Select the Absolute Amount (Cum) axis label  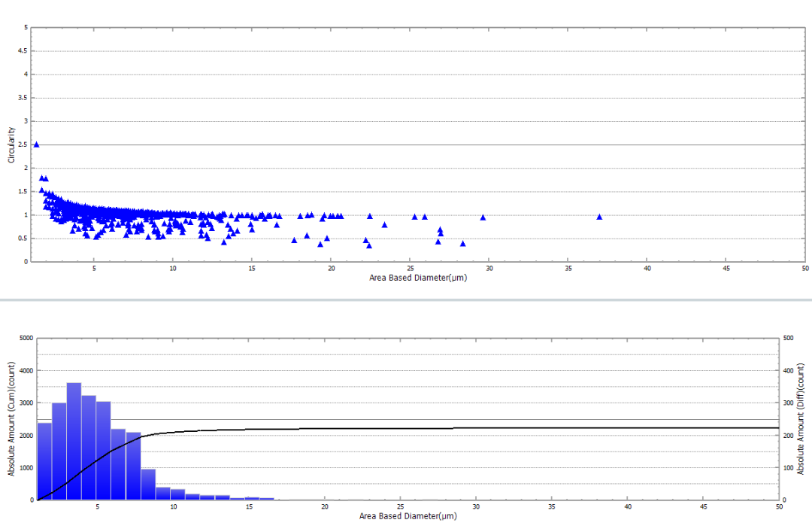[x=12, y=418]
